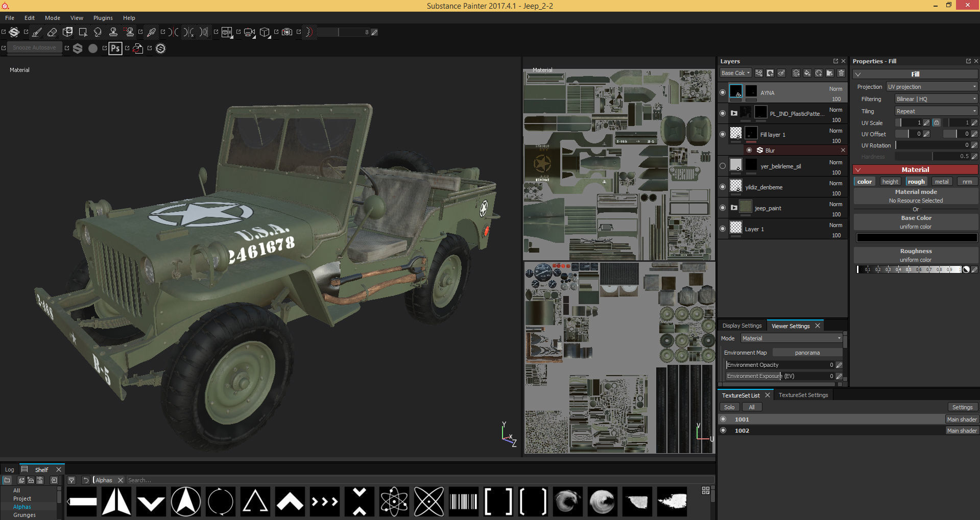
Task: Click the shelf filter icon
Action: 71,480
